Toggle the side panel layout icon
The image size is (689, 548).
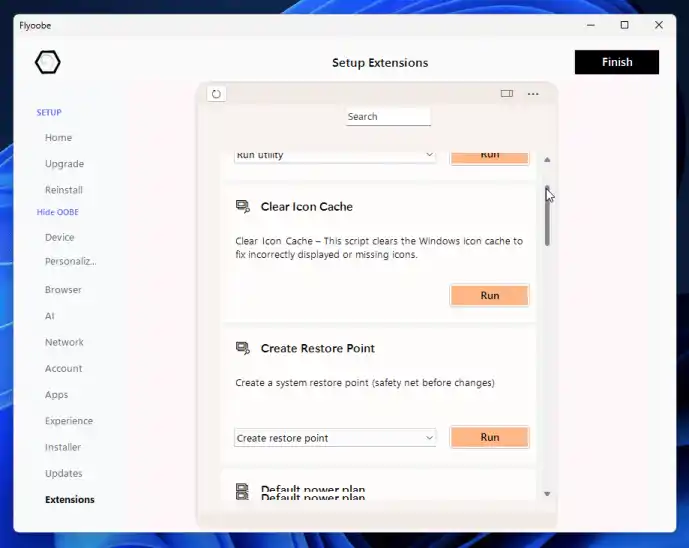[507, 94]
